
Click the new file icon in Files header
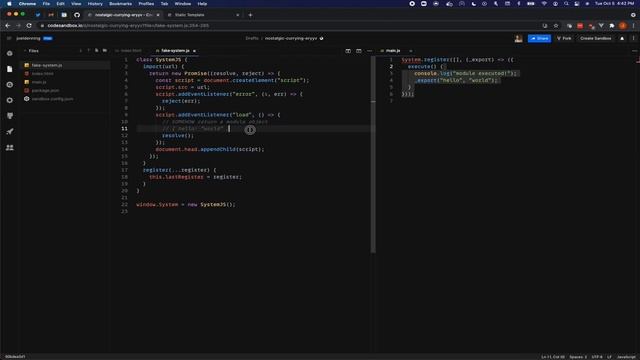tap(96, 51)
